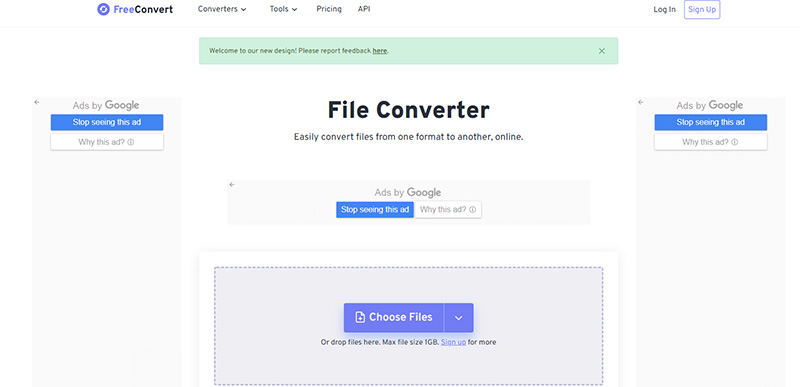Viewport: 800px width, 387px height.
Task: Click back arrow in center ad
Action: click(x=232, y=185)
